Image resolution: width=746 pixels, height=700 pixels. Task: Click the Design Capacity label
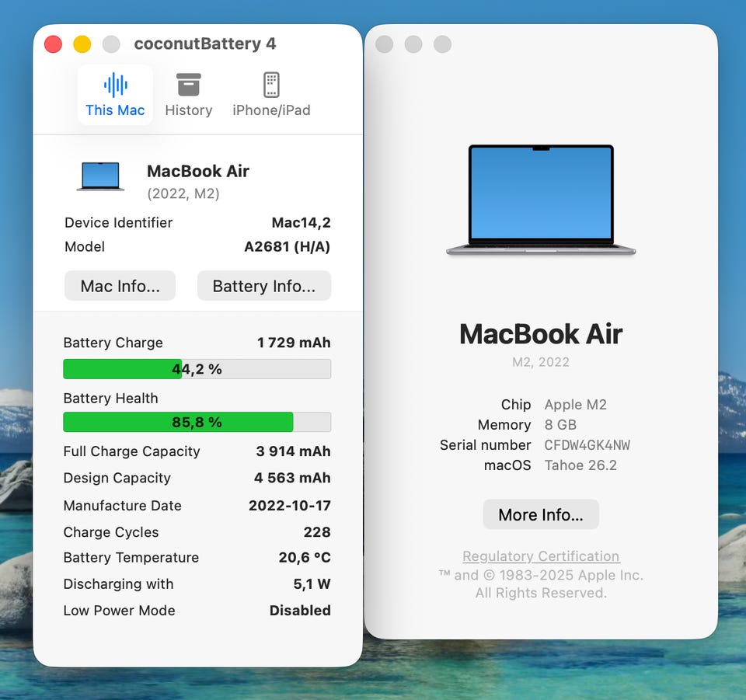(x=117, y=478)
